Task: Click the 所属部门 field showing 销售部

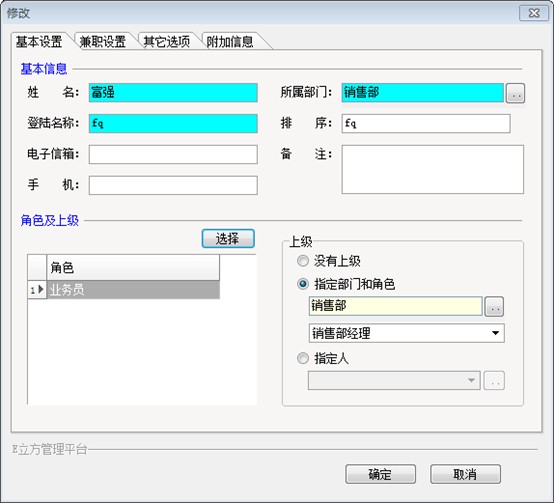Action: (423, 93)
